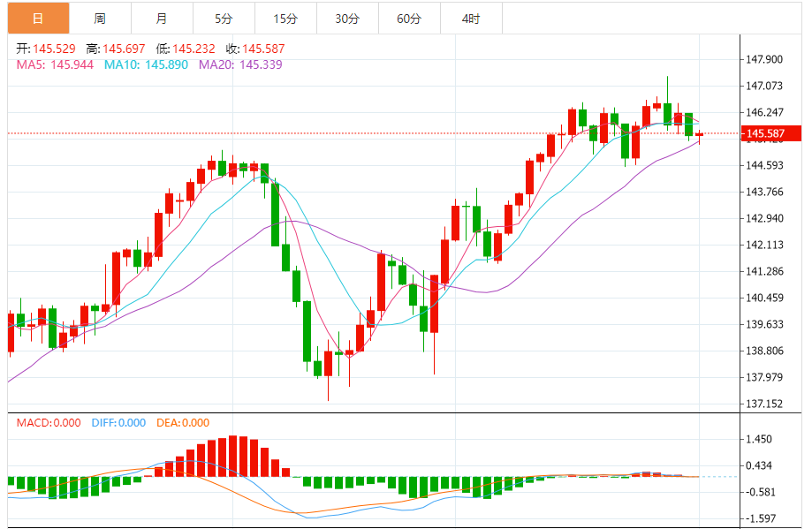Click the MA10: 145.890 legend label
The image size is (812, 529).
(x=146, y=64)
